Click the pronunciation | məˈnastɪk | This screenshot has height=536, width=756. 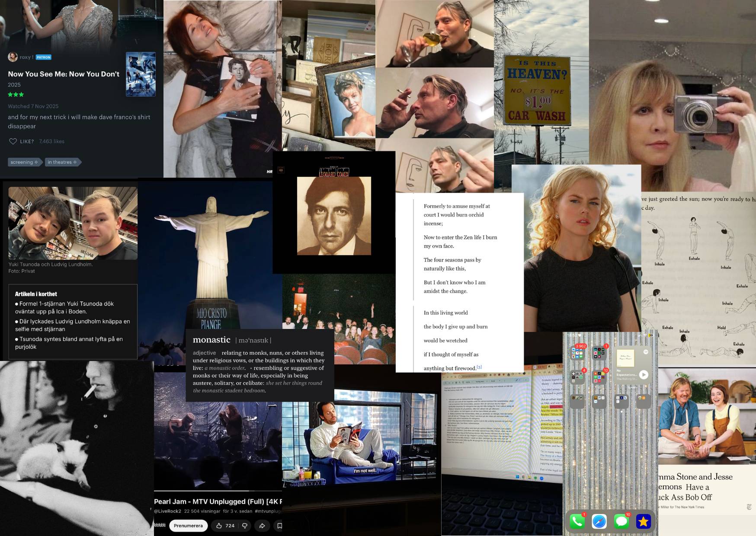(x=253, y=340)
